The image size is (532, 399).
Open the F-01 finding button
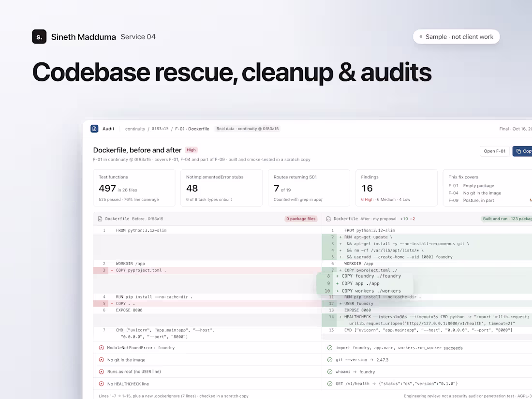[495, 151]
